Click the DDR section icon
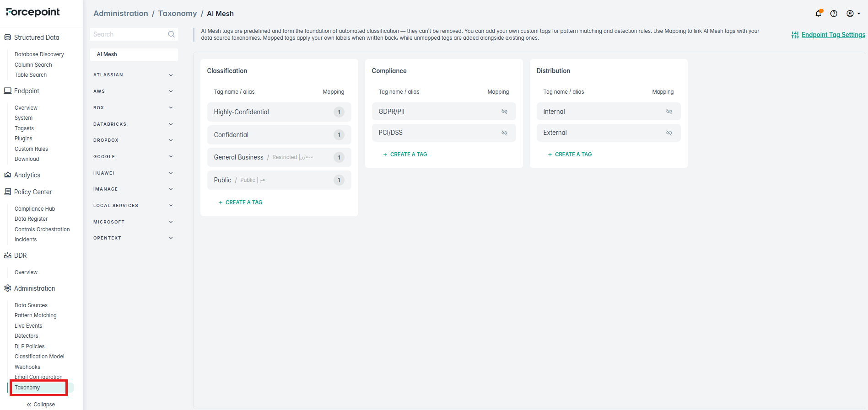The image size is (868, 410). tap(8, 256)
